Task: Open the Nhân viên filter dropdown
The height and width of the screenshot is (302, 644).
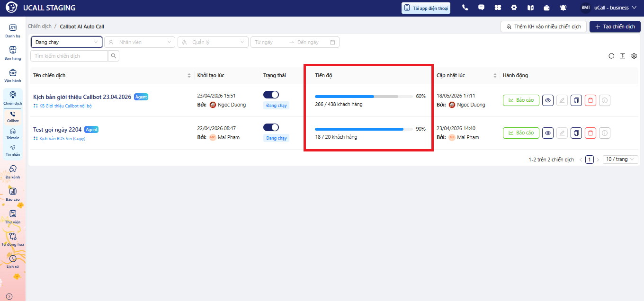Action: [x=140, y=42]
